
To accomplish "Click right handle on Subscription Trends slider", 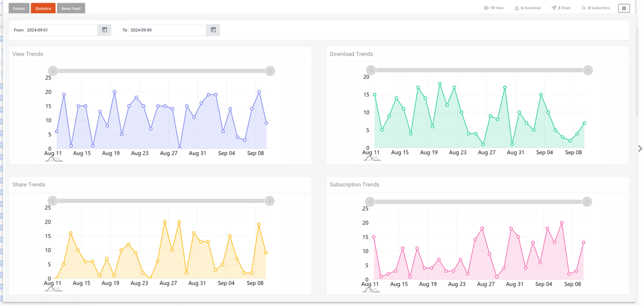I will click(587, 202).
